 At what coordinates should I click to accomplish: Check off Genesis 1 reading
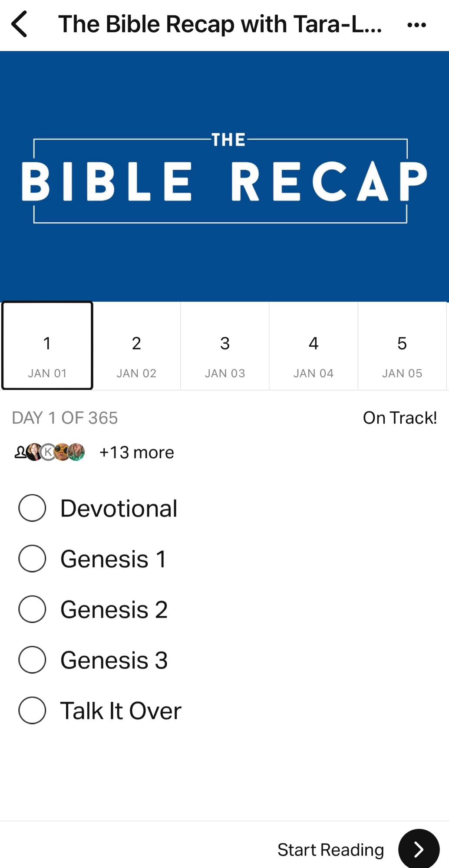(x=32, y=559)
